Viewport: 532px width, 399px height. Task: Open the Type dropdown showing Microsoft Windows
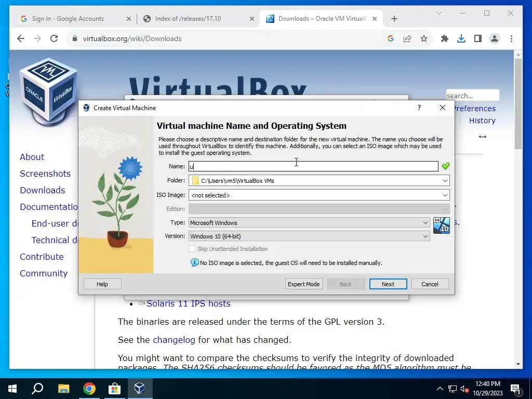(309, 222)
